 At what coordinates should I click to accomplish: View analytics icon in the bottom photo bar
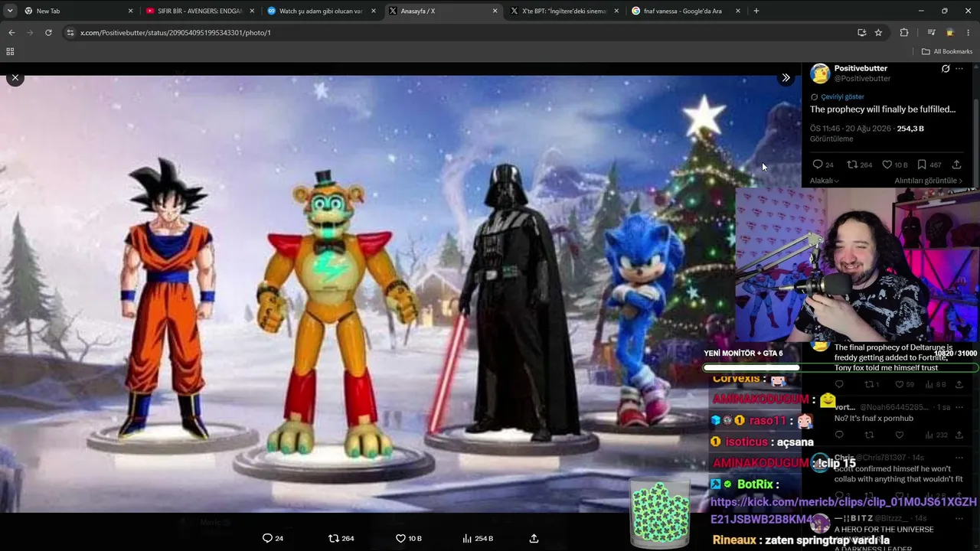coord(467,538)
